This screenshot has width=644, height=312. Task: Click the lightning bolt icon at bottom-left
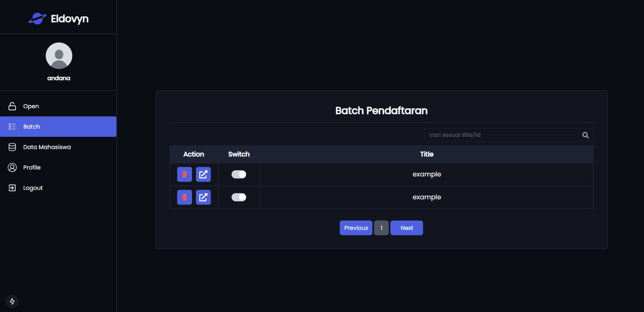click(x=12, y=301)
